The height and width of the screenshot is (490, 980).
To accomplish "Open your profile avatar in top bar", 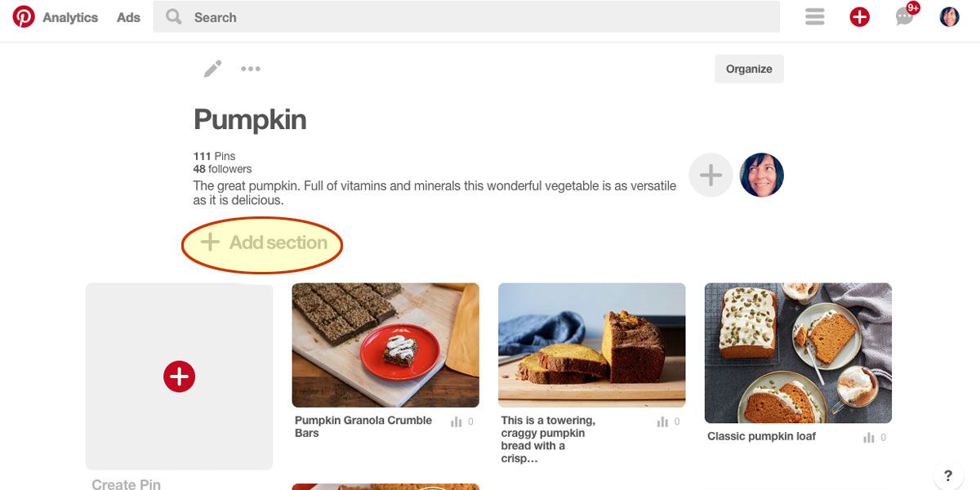I will 949,16.
